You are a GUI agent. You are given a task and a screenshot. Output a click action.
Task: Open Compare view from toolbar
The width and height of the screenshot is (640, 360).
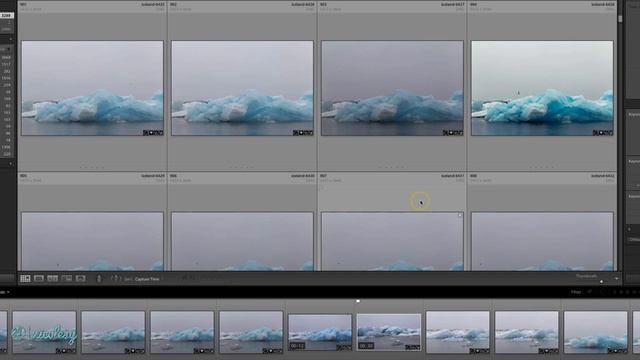pyautogui.click(x=52, y=279)
